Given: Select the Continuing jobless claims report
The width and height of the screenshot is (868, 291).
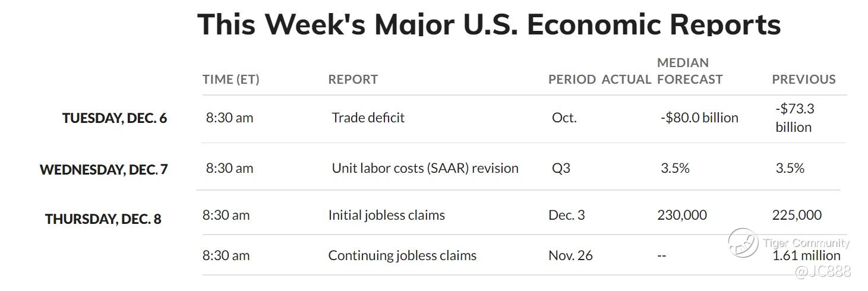Looking at the screenshot, I should click(402, 255).
